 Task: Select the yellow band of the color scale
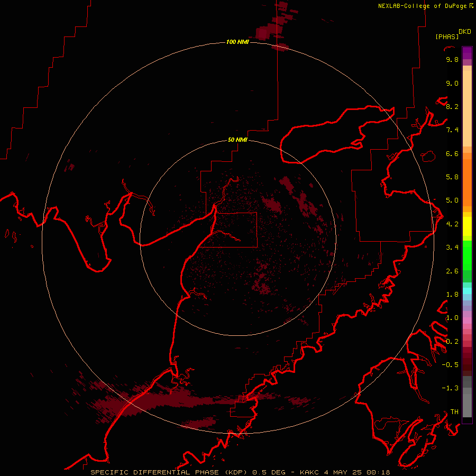tap(467, 226)
